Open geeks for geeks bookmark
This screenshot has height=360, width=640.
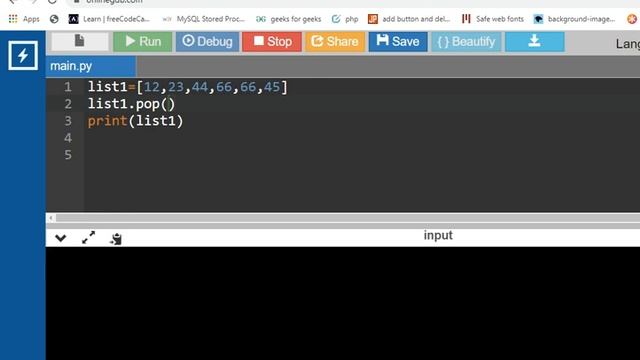288,19
